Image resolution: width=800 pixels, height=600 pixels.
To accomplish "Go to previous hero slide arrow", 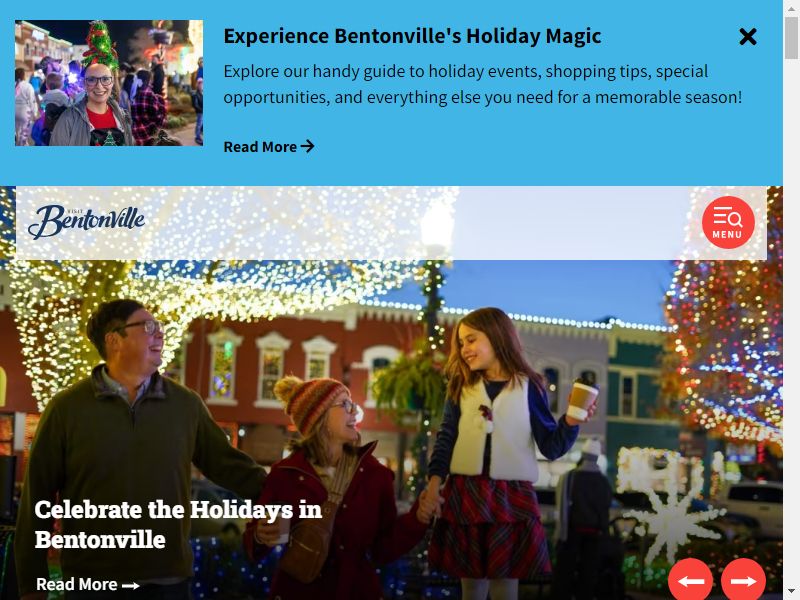I will (x=691, y=581).
